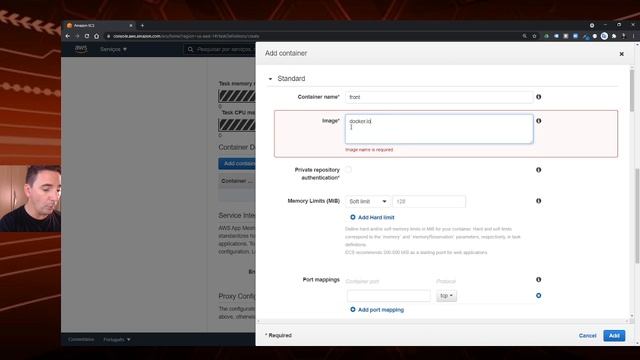The height and width of the screenshot is (360, 640).
Task: Focus the memory limit value field
Action: (x=429, y=201)
